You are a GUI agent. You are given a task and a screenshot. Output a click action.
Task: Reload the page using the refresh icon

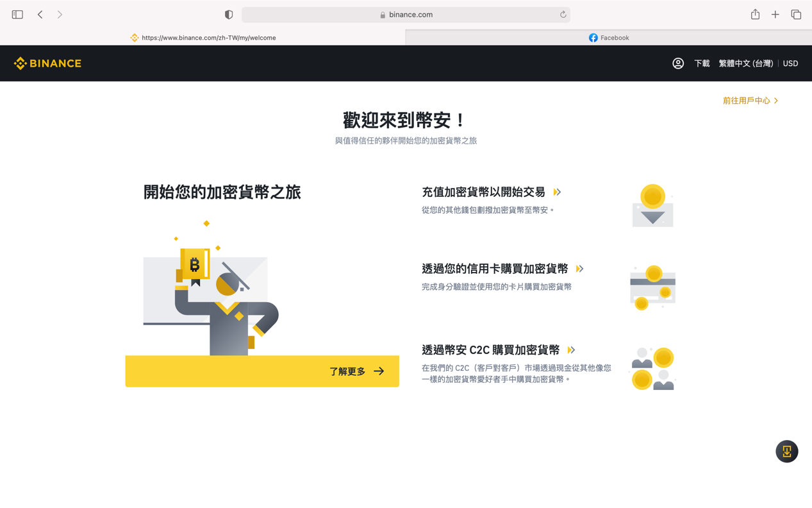pos(563,14)
